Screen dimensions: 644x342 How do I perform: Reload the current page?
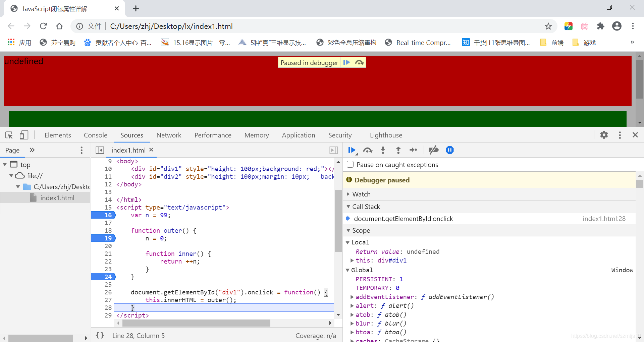click(x=43, y=26)
